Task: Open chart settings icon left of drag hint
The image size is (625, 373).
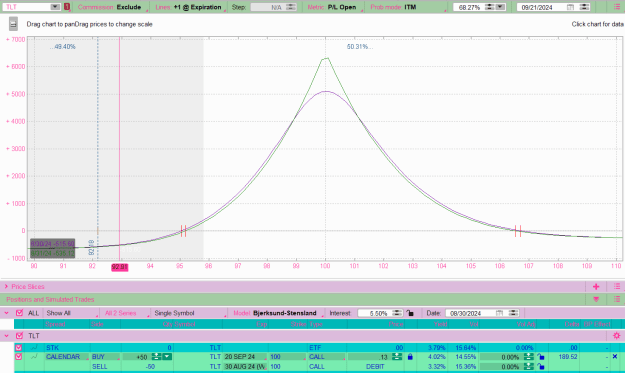Action: [13, 24]
